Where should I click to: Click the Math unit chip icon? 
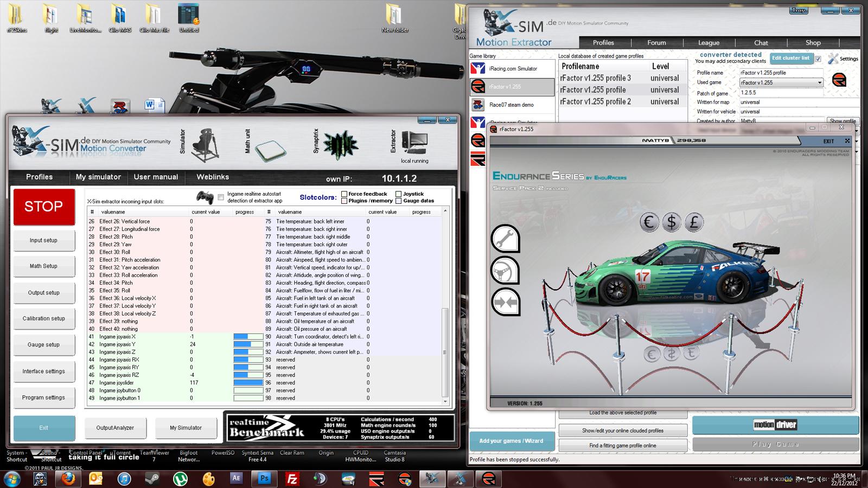270,150
